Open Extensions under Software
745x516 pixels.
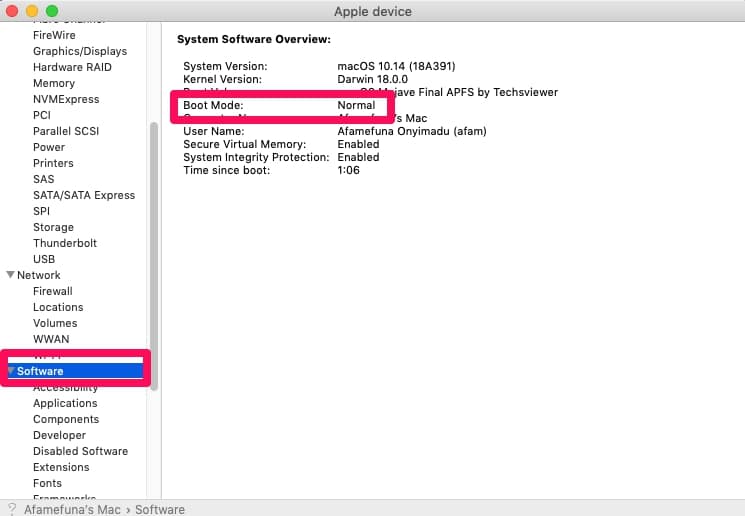pos(61,467)
